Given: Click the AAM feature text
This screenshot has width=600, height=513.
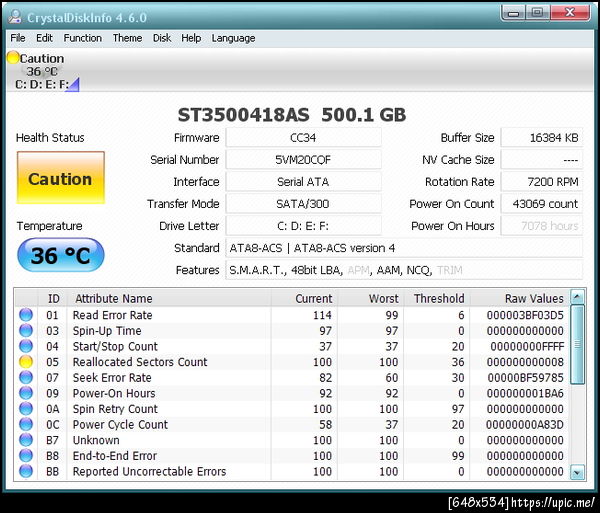Looking at the screenshot, I should (x=388, y=270).
